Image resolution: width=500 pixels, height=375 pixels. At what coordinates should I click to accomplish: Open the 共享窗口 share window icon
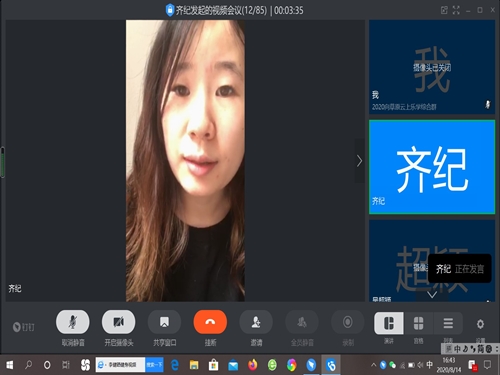[x=164, y=322]
